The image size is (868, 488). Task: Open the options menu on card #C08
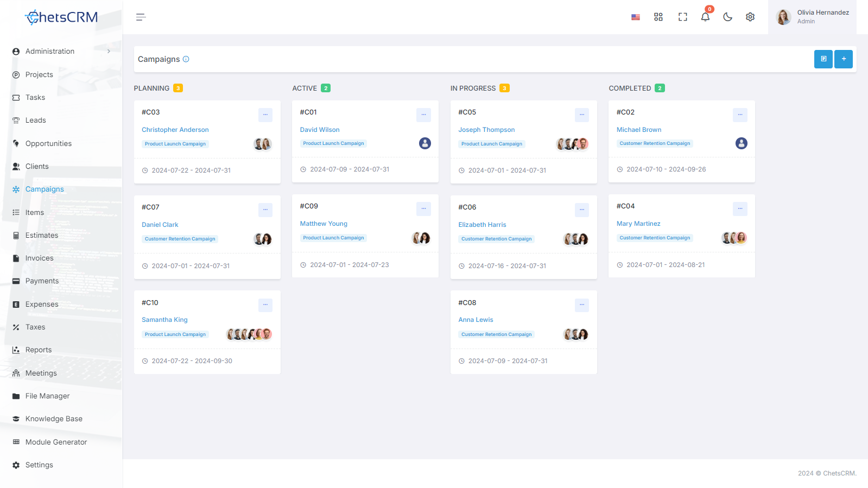pos(582,305)
